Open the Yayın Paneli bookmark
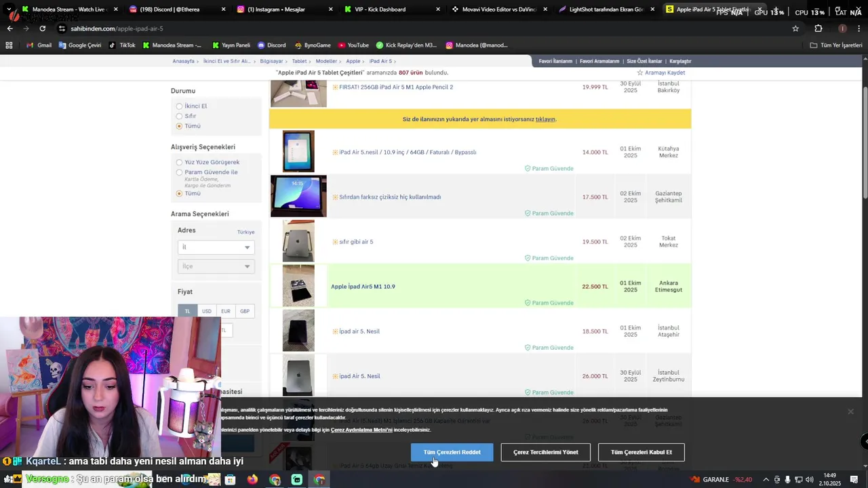Viewport: 868px width, 488px height. pyautogui.click(x=231, y=45)
